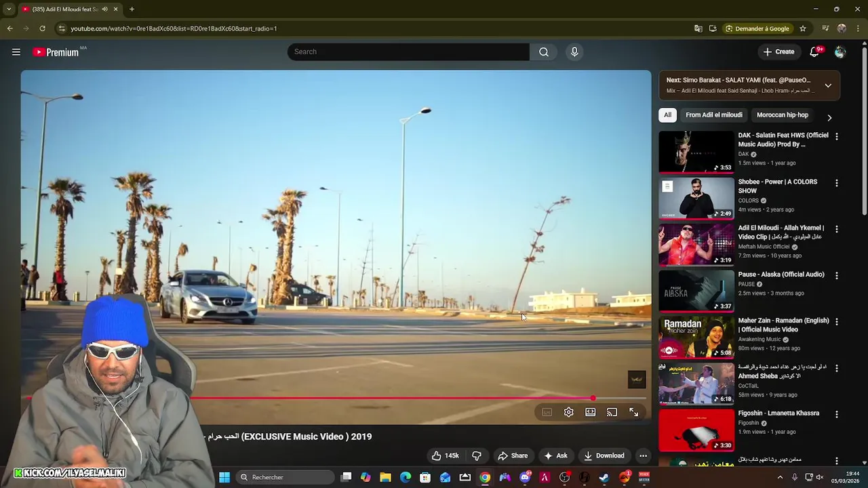Go back in Chrome
Screen dimensions: 868x488
click(x=9, y=28)
